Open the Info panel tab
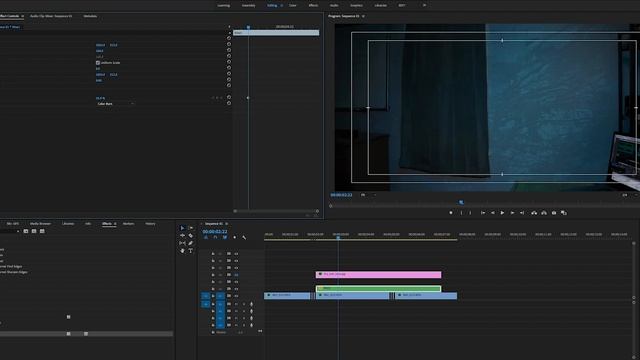Image resolution: width=640 pixels, height=360 pixels. point(88,224)
